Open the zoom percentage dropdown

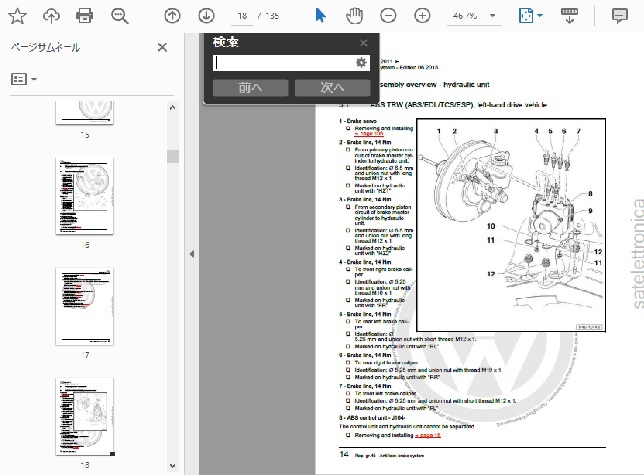click(x=492, y=16)
